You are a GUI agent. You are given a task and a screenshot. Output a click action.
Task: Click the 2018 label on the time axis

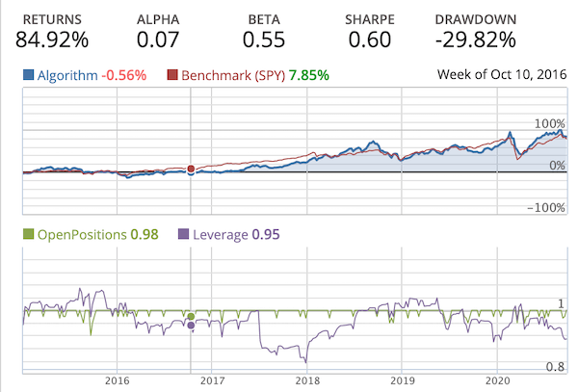(x=306, y=380)
